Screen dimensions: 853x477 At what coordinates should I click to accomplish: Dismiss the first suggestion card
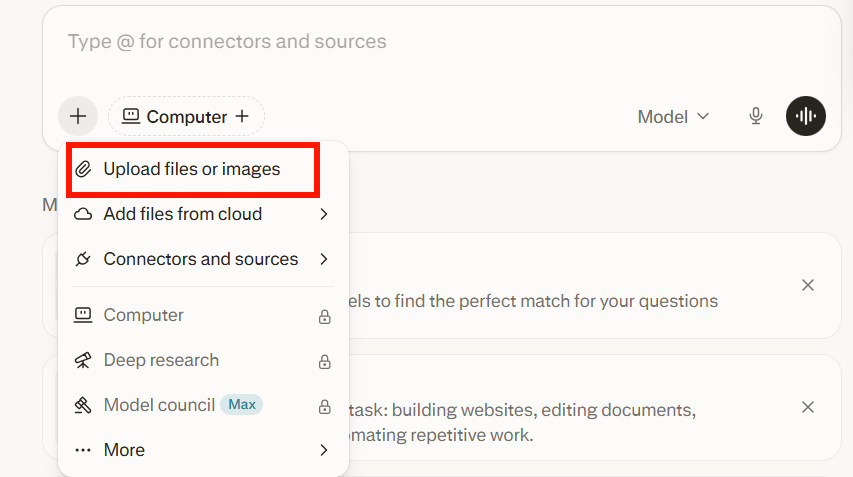(x=808, y=285)
